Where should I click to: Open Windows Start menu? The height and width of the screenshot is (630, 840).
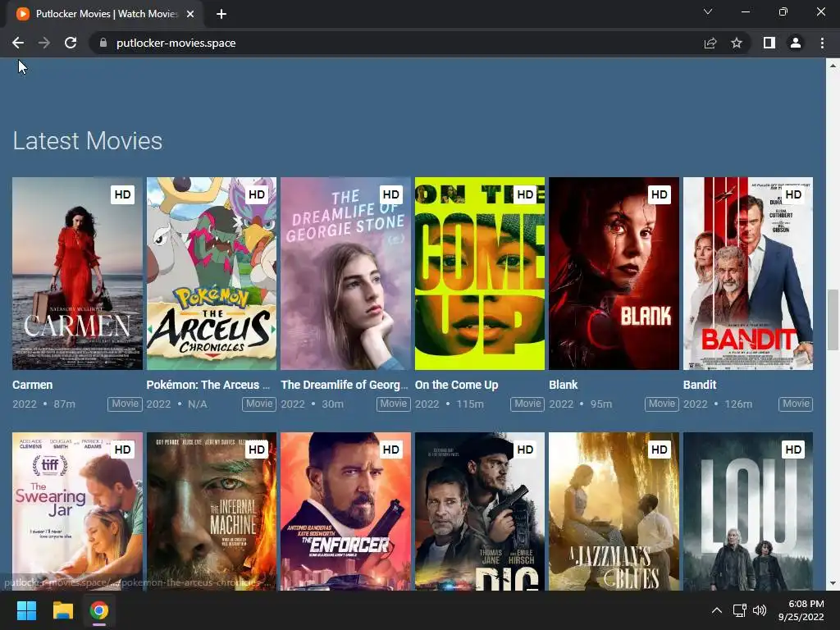(x=26, y=610)
